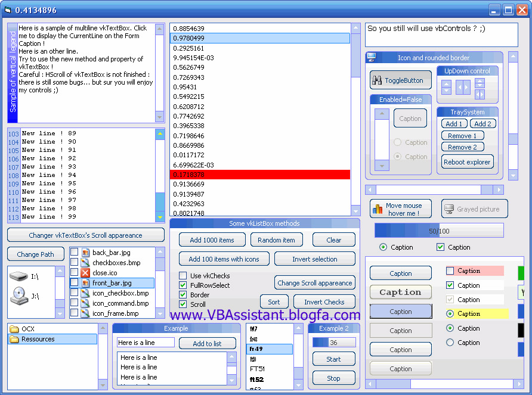Select list entry 0.1718378 highlighted in red
This screenshot has height=395, width=532.
260,175
